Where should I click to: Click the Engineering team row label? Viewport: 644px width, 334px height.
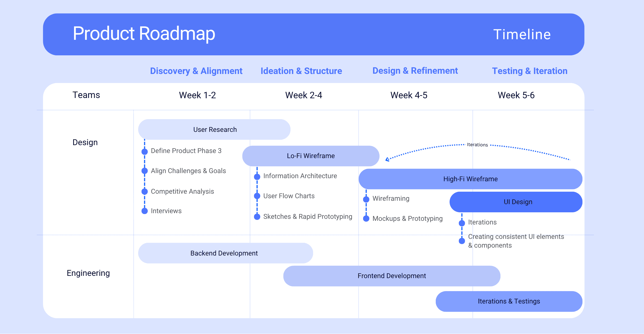[88, 273]
